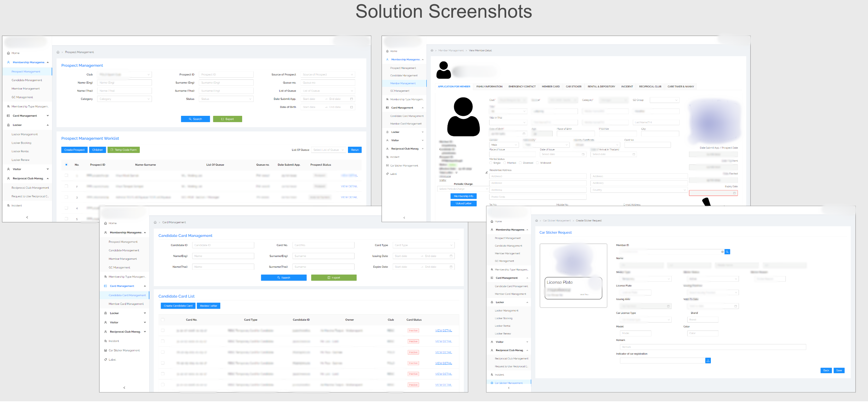Select the Single marital status radio
This screenshot has width=868, height=403.
coord(491,163)
